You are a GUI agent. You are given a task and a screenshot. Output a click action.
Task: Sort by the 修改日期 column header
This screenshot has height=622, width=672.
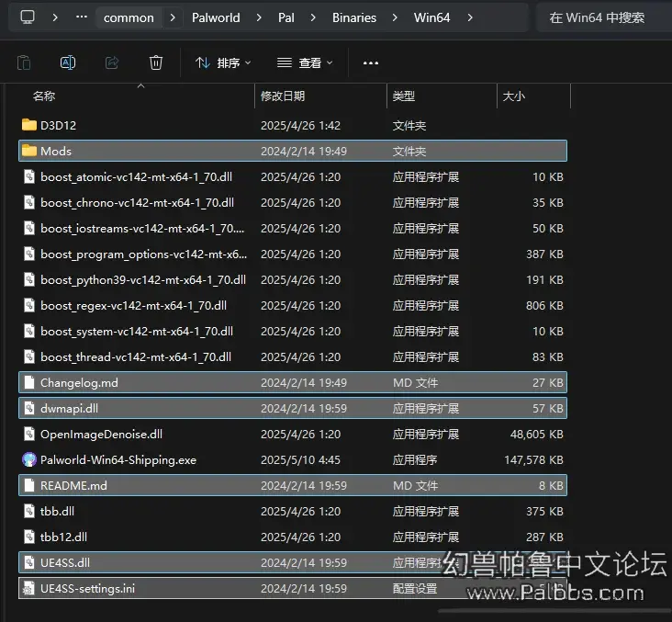pos(283,96)
